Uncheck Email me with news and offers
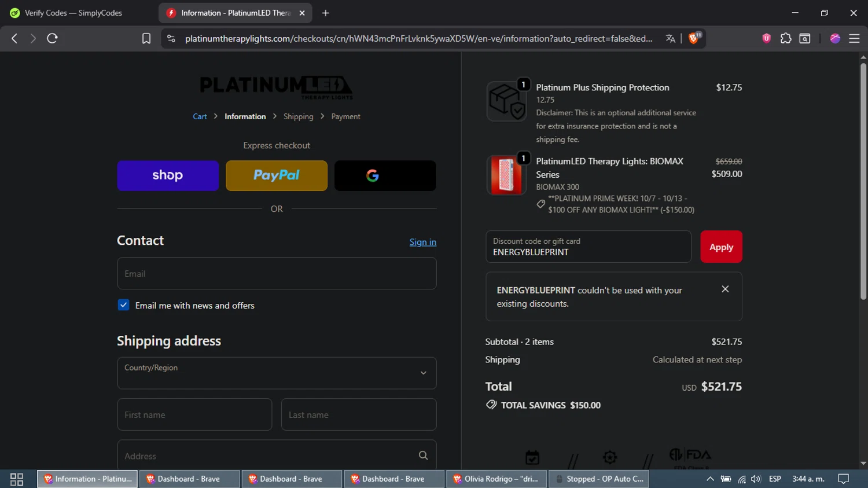 tap(123, 305)
